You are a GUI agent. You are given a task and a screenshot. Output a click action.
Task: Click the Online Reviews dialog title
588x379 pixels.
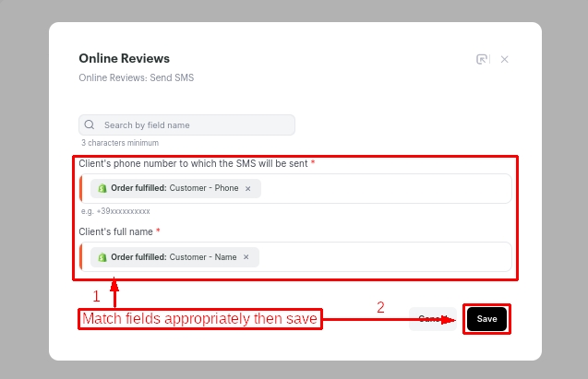click(124, 59)
